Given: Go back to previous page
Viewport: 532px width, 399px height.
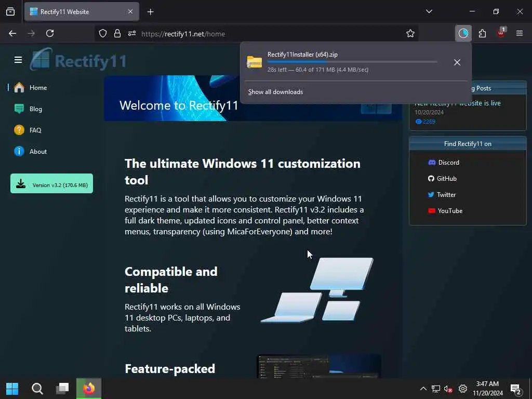Looking at the screenshot, I should coord(12,33).
